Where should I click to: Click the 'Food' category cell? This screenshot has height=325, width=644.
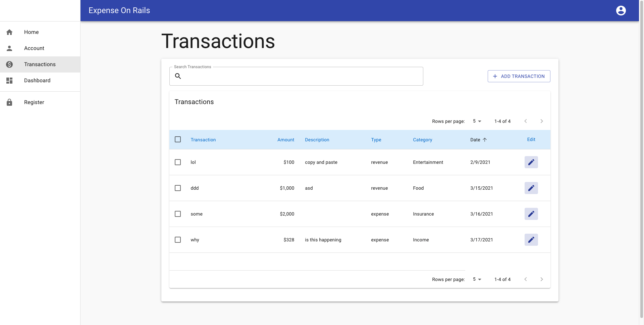point(418,188)
